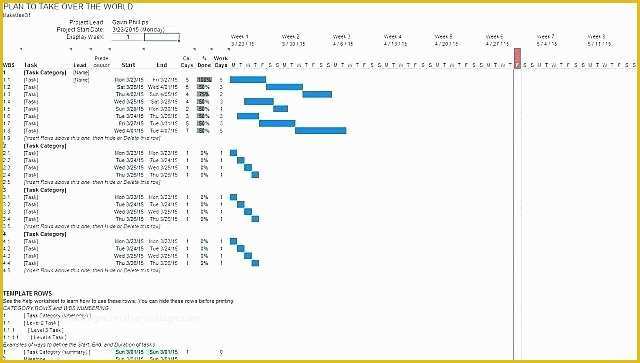Screen dimensions: 640x363
Task: Select the 'Lead' column header
Action: pyautogui.click(x=80, y=65)
